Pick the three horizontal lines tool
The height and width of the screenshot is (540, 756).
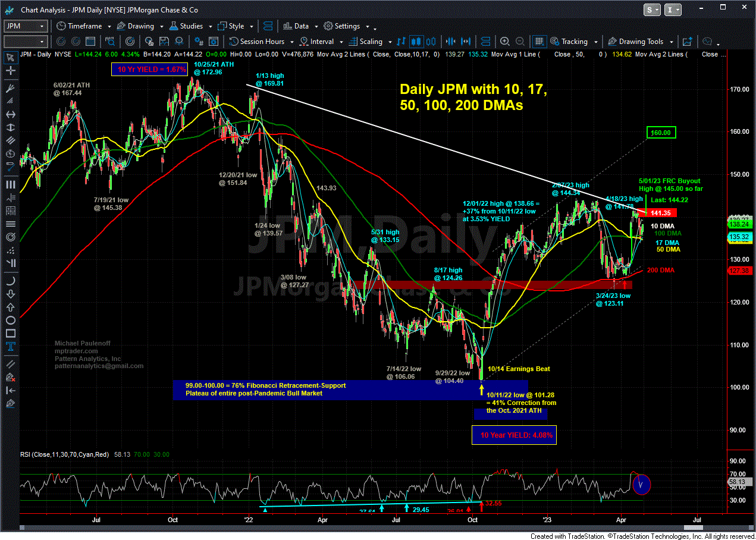[x=10, y=224]
